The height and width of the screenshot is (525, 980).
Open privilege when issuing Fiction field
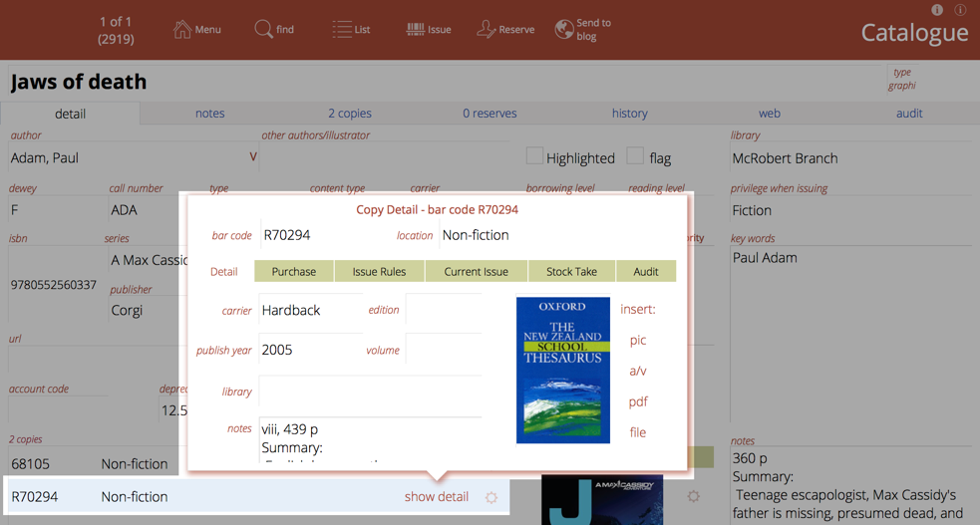(847, 210)
